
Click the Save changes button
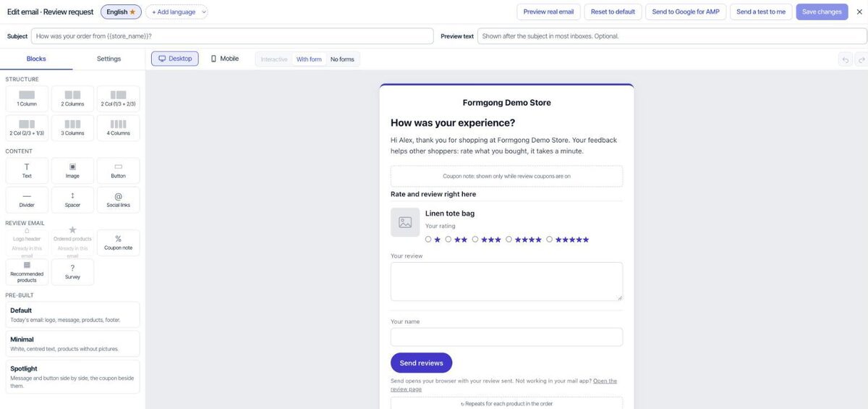pyautogui.click(x=822, y=12)
